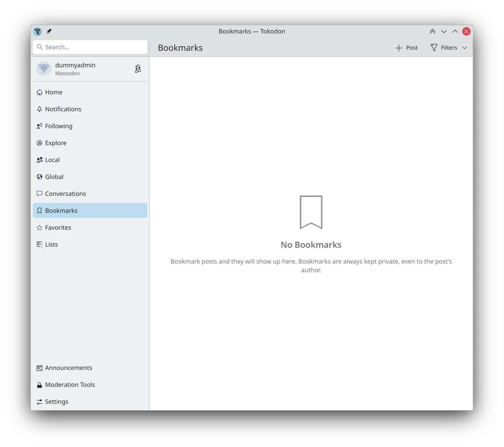The height and width of the screenshot is (447, 504).
Task: Open Moderation Tools page
Action: click(x=90, y=385)
